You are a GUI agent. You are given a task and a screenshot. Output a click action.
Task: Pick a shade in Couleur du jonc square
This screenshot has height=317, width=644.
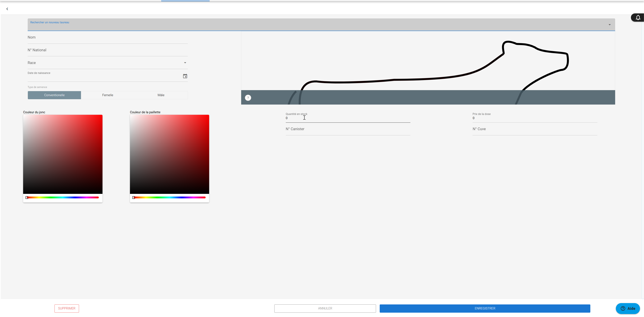(63, 154)
